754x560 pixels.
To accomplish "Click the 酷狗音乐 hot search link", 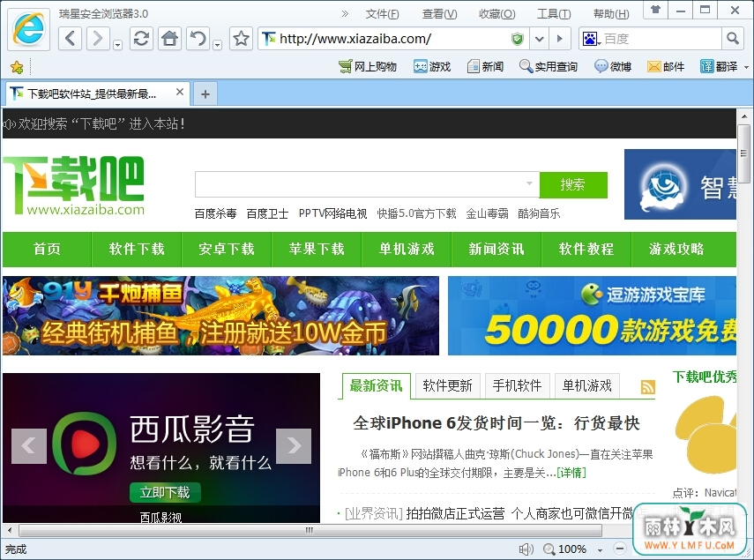I will (539, 213).
